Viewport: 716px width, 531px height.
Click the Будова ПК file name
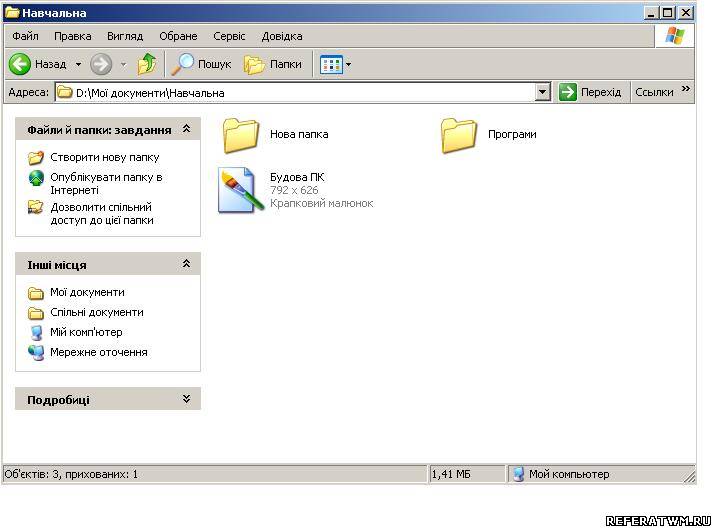click(297, 177)
